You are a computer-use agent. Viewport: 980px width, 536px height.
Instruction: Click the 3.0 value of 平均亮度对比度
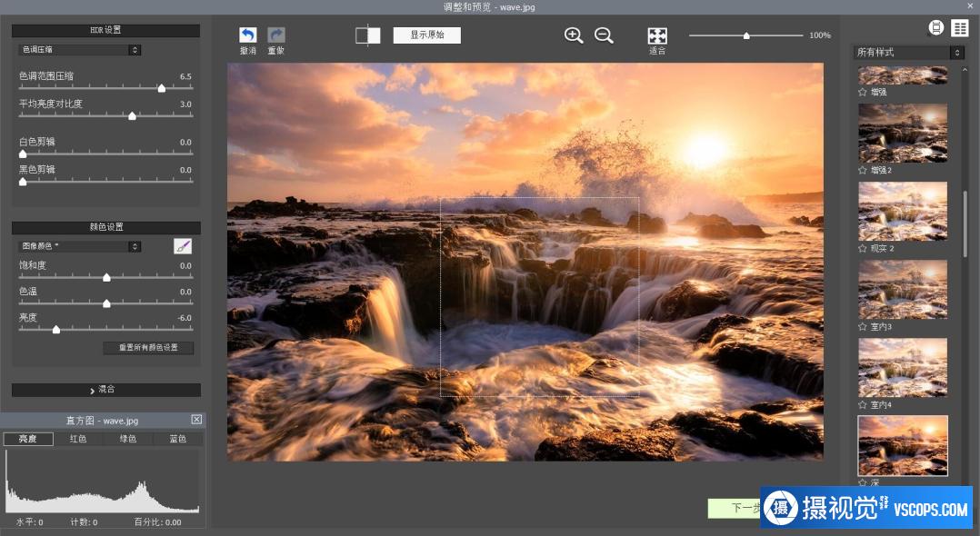[x=185, y=104]
